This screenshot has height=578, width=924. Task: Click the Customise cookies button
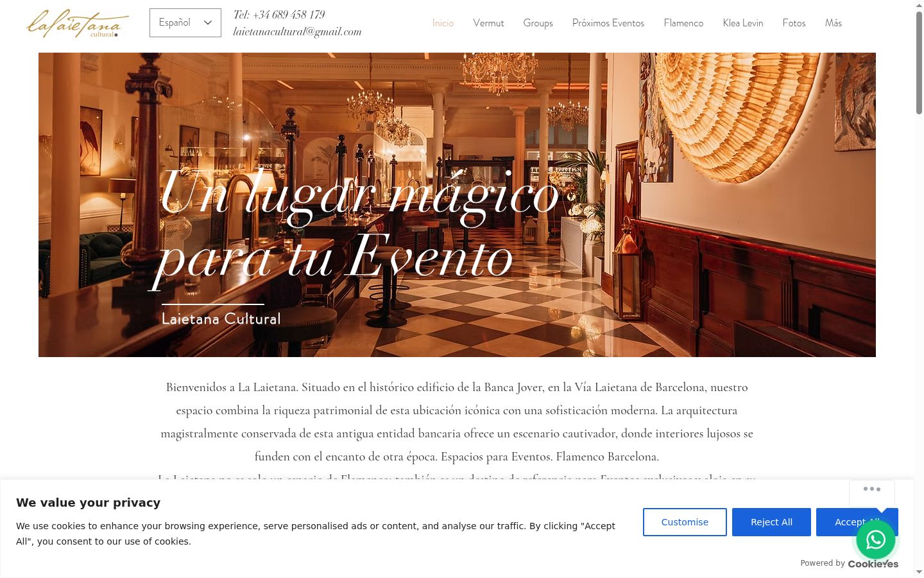click(685, 522)
